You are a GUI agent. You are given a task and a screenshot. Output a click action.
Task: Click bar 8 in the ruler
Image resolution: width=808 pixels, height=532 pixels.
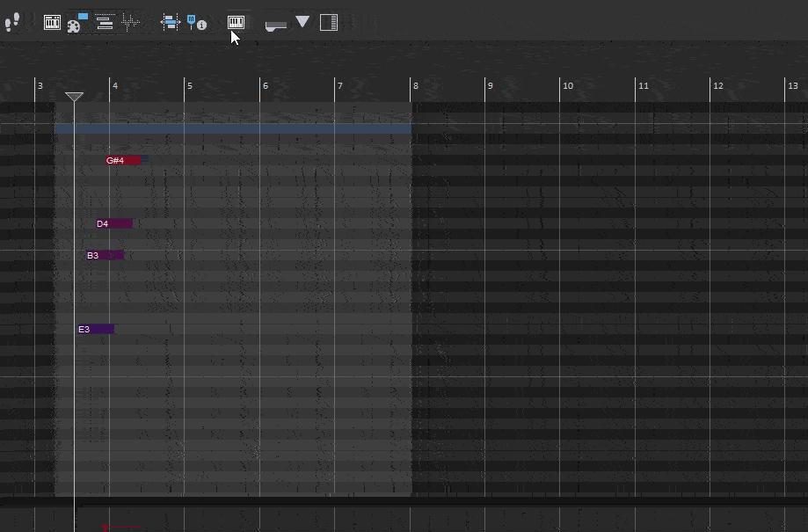coord(416,85)
